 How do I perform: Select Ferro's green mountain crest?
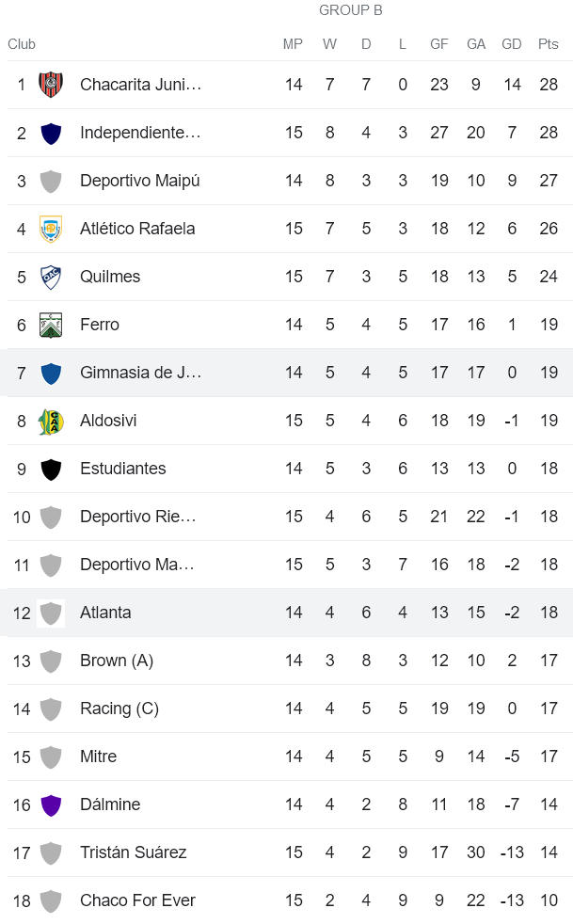coord(52,324)
